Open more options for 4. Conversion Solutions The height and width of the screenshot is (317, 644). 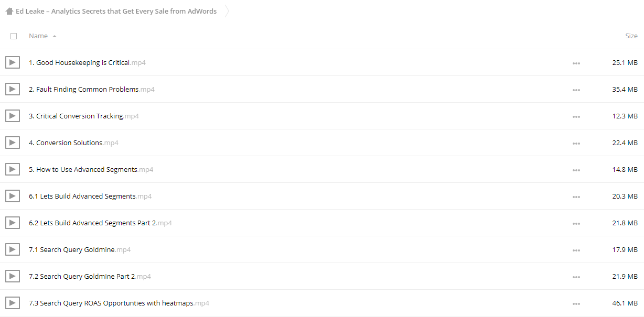coord(576,144)
